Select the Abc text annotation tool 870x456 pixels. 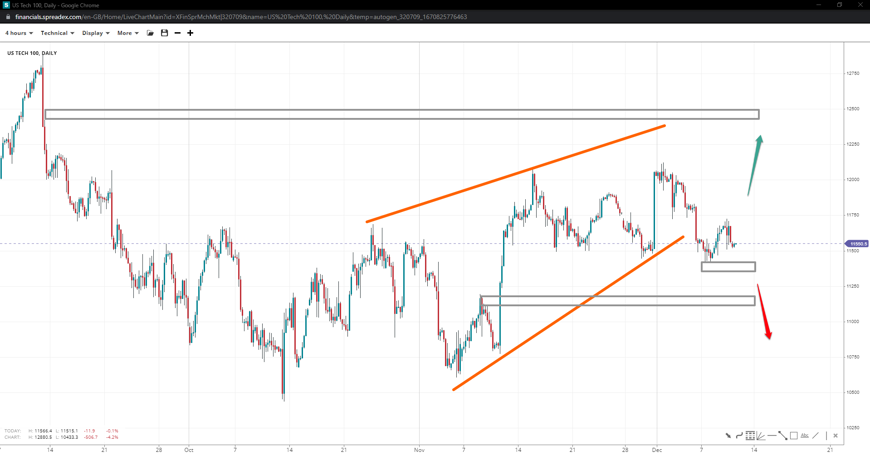(805, 436)
